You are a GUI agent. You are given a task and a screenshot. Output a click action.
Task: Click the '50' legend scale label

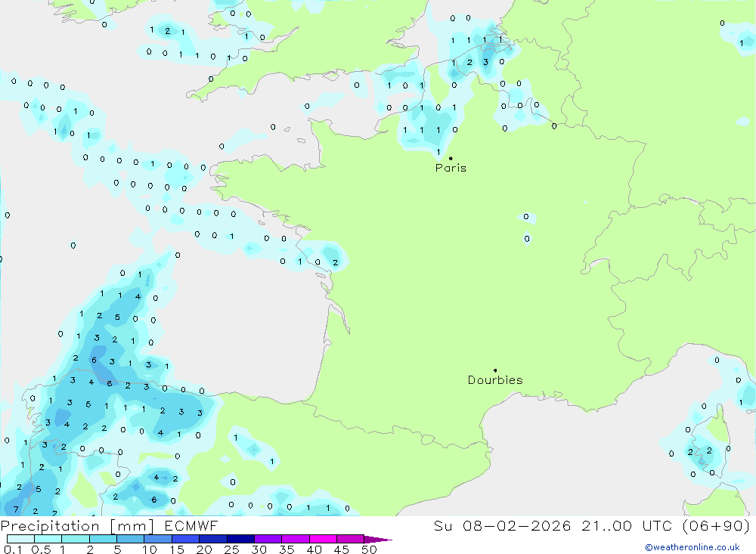coord(370,549)
